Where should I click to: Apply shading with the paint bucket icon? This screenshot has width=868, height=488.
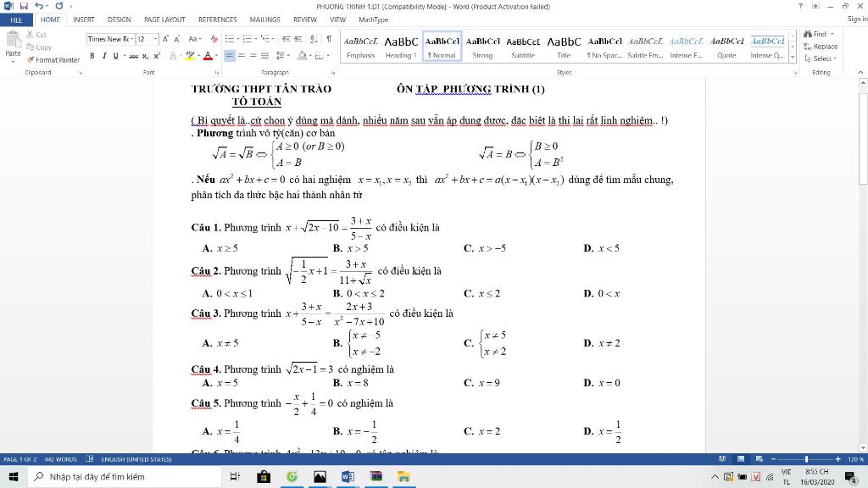[x=302, y=55]
